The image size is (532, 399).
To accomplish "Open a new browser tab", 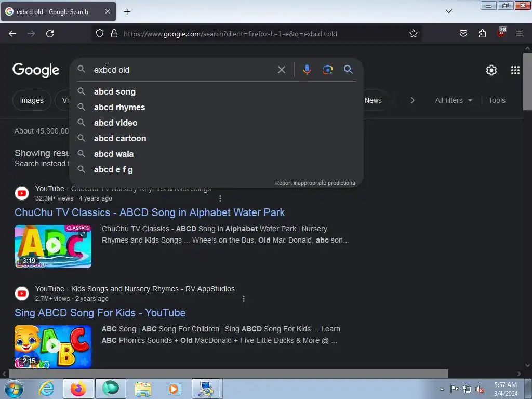I will tap(127, 12).
